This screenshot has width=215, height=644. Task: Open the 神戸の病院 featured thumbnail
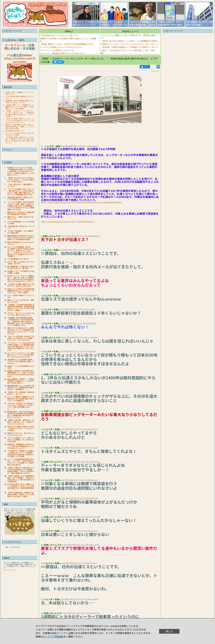tap(199, 14)
